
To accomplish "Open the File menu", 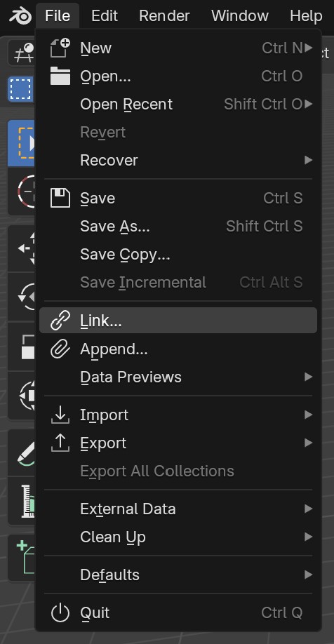I will (58, 16).
